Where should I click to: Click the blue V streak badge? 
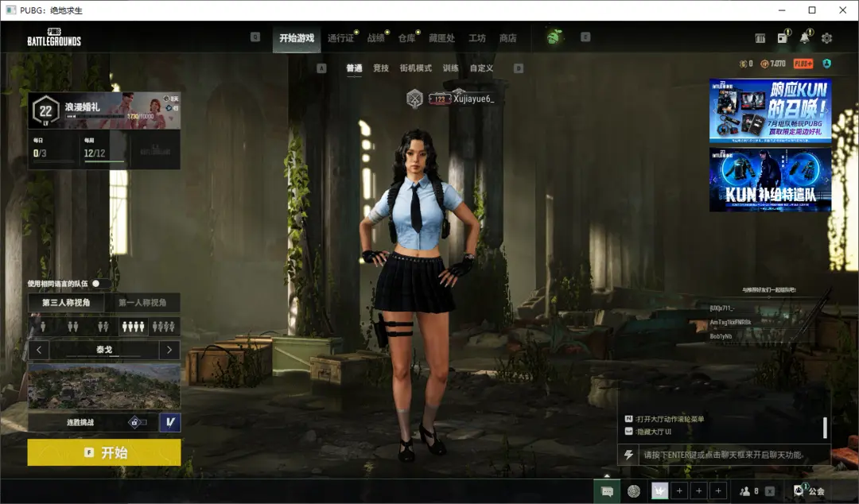pyautogui.click(x=170, y=422)
